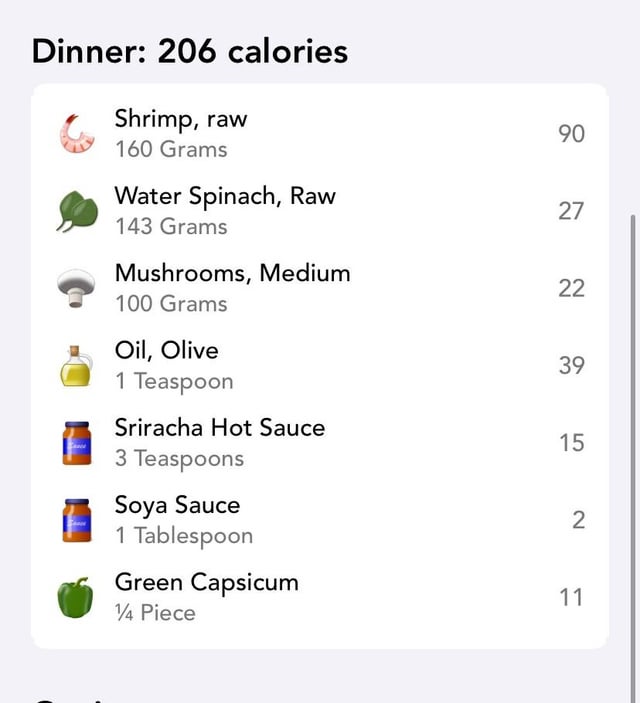The height and width of the screenshot is (703, 640).
Task: Select the Green Capsicum entry
Action: [x=320, y=597]
